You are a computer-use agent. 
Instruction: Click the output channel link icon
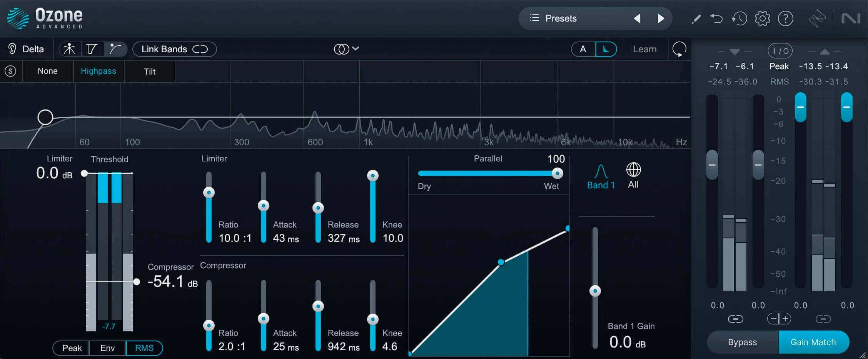(x=823, y=319)
